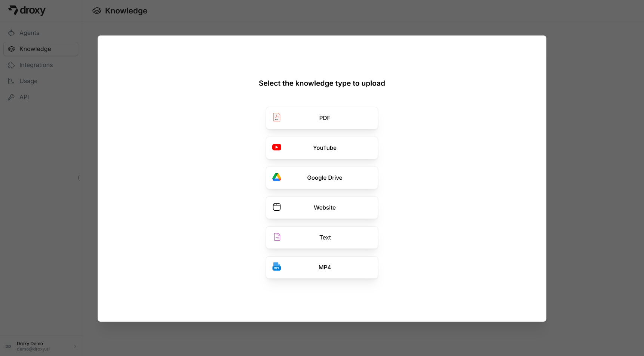Click the purple Text document icon
644x356 pixels.
click(277, 237)
